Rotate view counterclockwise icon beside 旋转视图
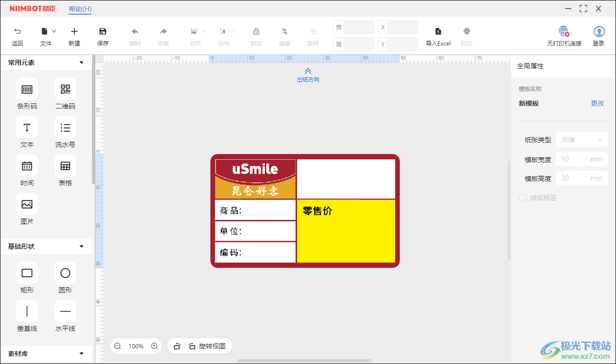This screenshot has height=364, width=616. click(x=177, y=346)
